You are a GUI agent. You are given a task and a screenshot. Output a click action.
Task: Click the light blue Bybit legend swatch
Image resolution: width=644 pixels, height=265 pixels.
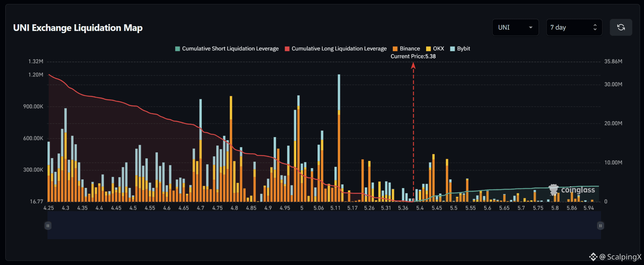tap(452, 49)
